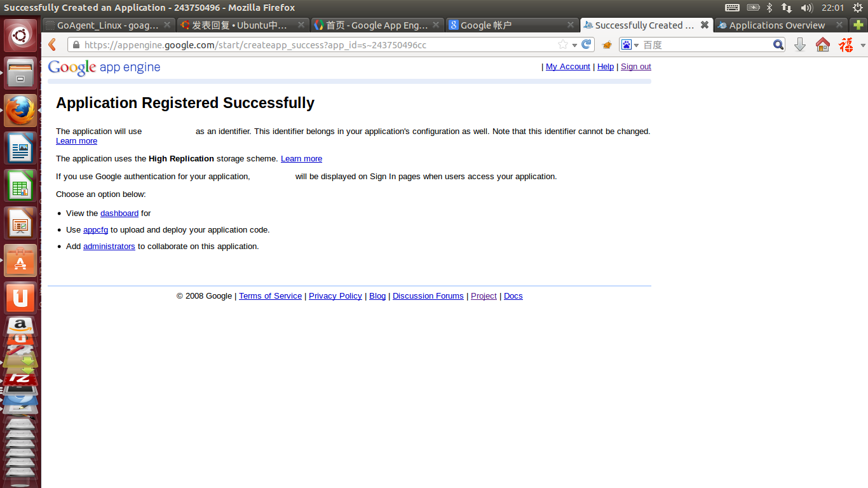Close the Google 帐户 tab
868x488 pixels.
click(x=570, y=25)
